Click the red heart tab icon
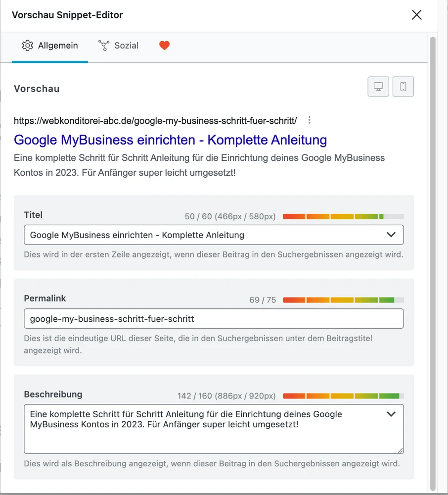The image size is (448, 495). coord(164,46)
